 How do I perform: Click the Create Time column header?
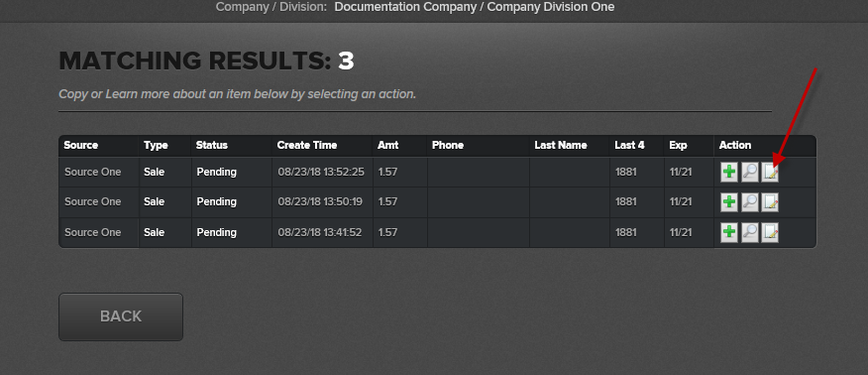[x=307, y=145]
